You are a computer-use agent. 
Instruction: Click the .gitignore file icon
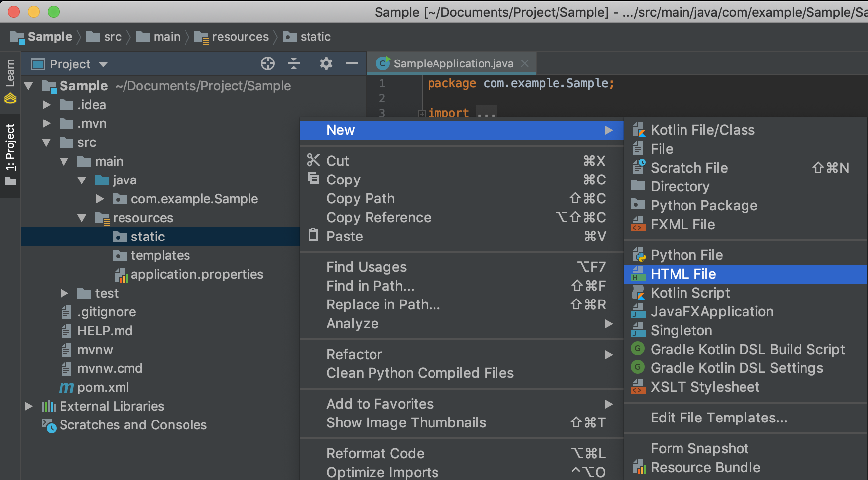point(66,312)
